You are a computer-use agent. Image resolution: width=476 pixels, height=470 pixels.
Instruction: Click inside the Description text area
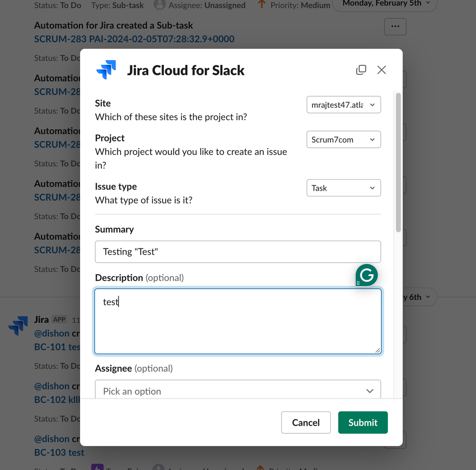[x=238, y=321]
